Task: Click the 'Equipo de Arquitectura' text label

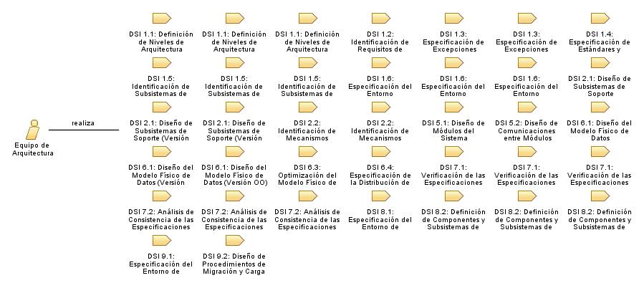Action: click(x=33, y=148)
